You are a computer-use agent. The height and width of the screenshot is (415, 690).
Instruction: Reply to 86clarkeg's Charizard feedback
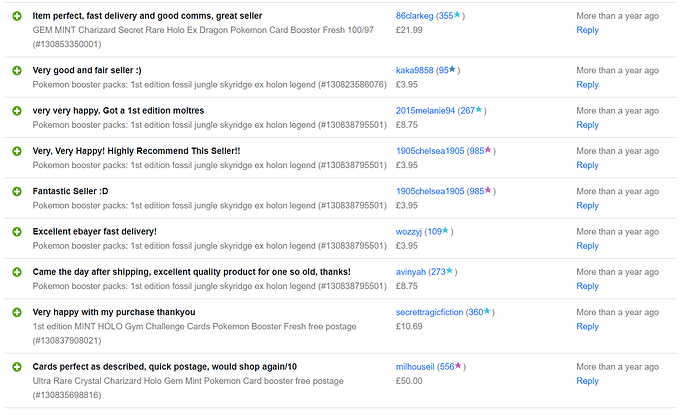pos(587,30)
